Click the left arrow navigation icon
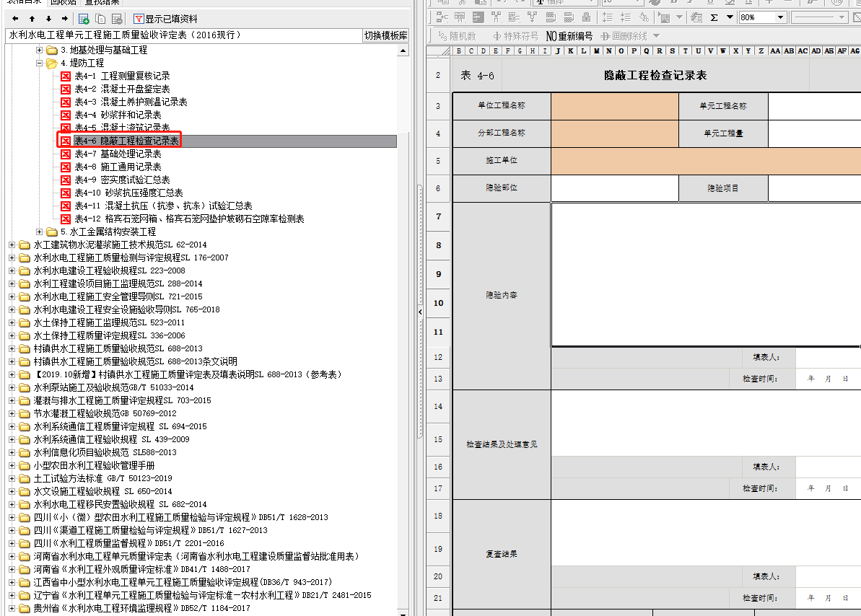 tap(15, 19)
